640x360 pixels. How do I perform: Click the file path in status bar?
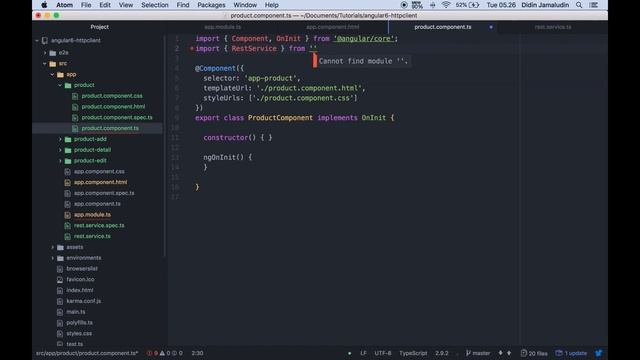87,353
